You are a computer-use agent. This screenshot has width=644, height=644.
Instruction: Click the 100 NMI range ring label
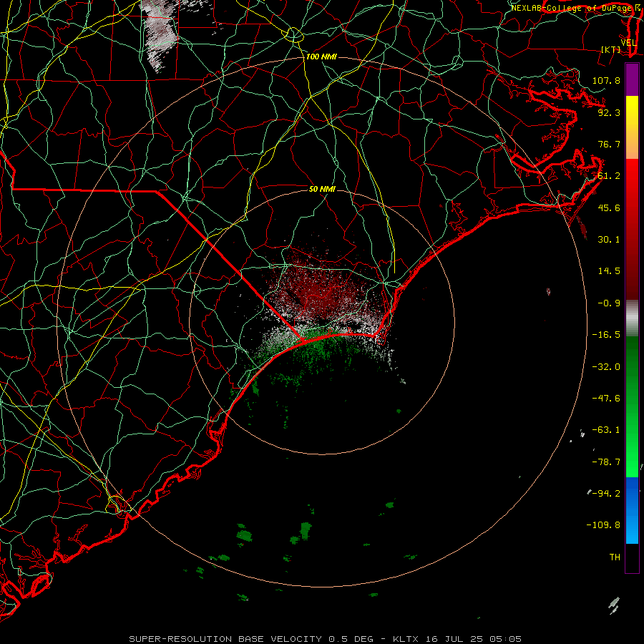point(321,57)
